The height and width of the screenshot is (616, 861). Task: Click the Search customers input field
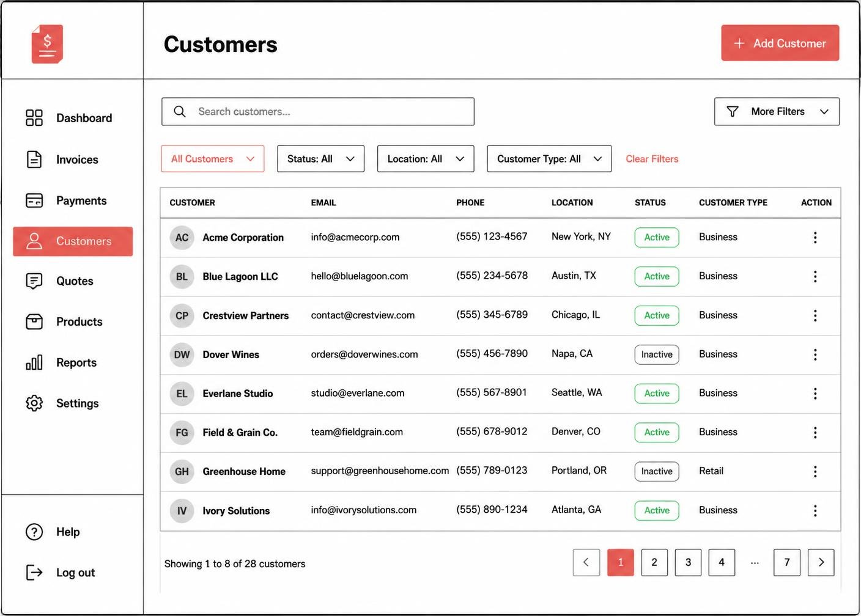(x=318, y=111)
